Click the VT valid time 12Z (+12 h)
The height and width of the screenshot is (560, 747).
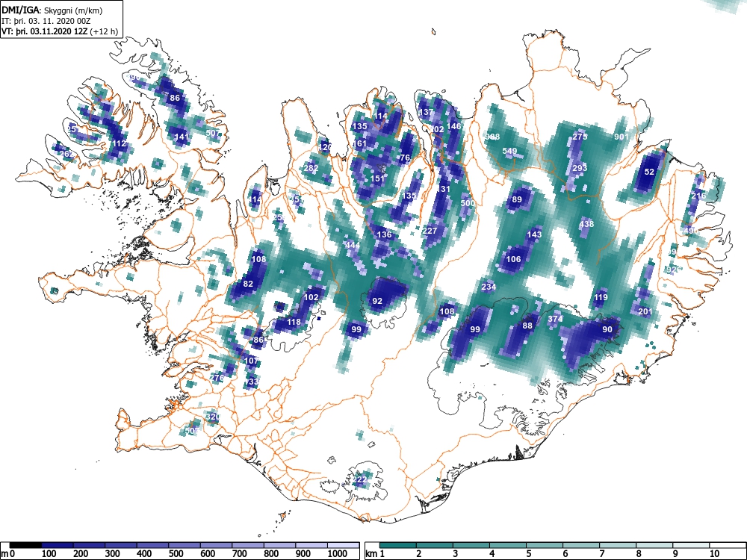pos(60,31)
